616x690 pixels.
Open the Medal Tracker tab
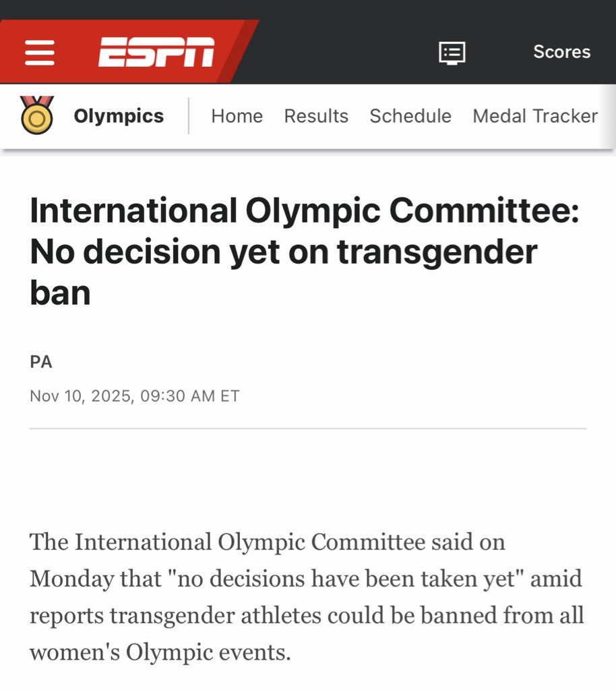pos(535,116)
